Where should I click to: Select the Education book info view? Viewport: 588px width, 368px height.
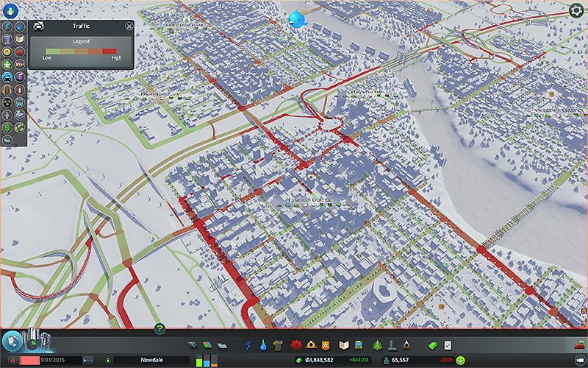pyautogui.click(x=20, y=39)
